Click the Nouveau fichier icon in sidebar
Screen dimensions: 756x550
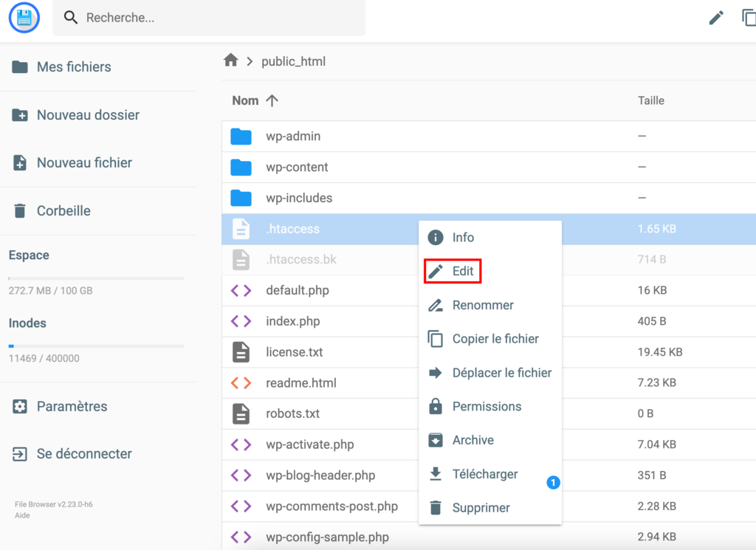click(19, 162)
